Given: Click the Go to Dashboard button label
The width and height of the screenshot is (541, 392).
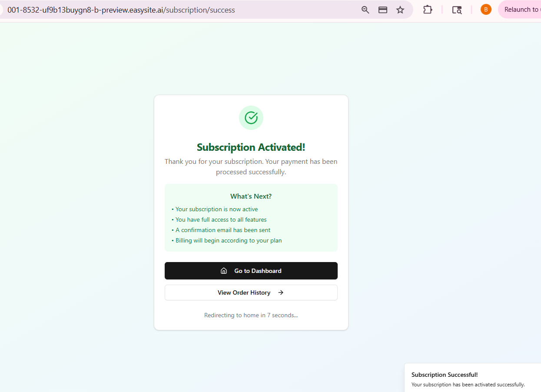Looking at the screenshot, I should pyautogui.click(x=258, y=271).
